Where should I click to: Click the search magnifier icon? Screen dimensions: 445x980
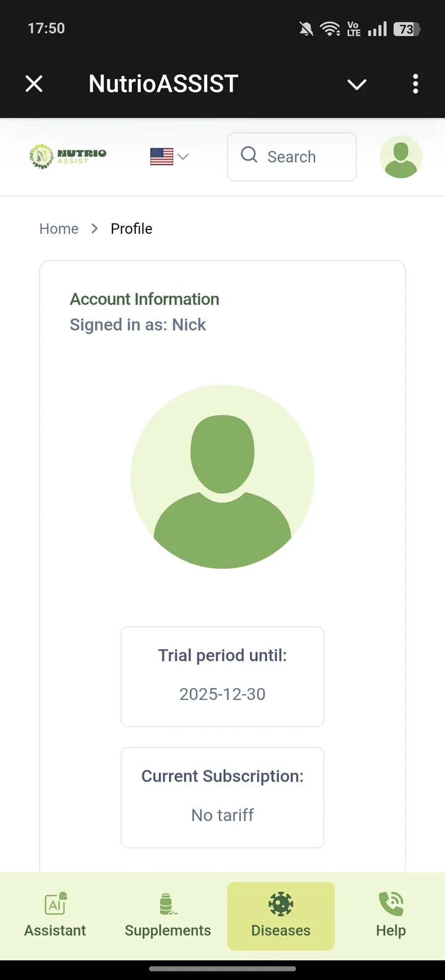point(249,155)
